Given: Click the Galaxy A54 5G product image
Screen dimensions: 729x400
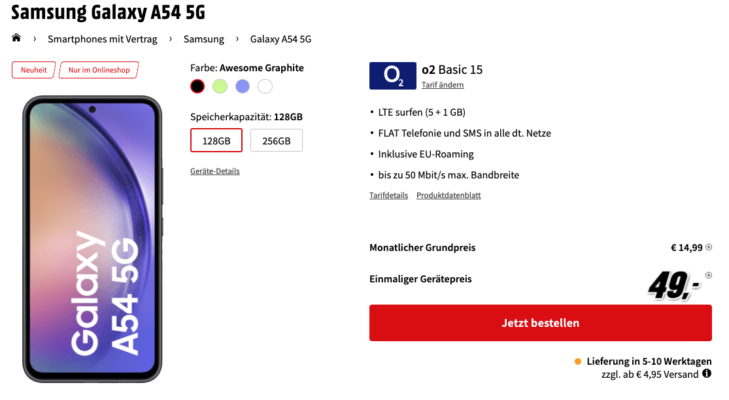Looking at the screenshot, I should pyautogui.click(x=93, y=239).
